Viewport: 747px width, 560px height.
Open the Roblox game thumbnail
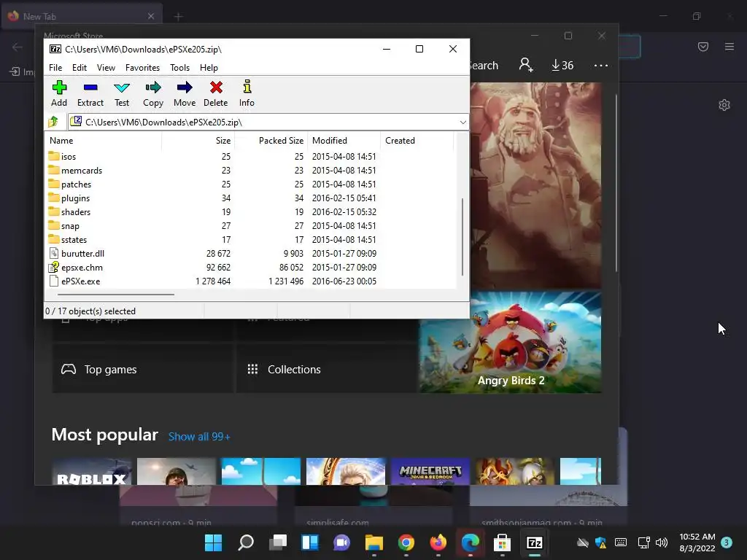92,472
